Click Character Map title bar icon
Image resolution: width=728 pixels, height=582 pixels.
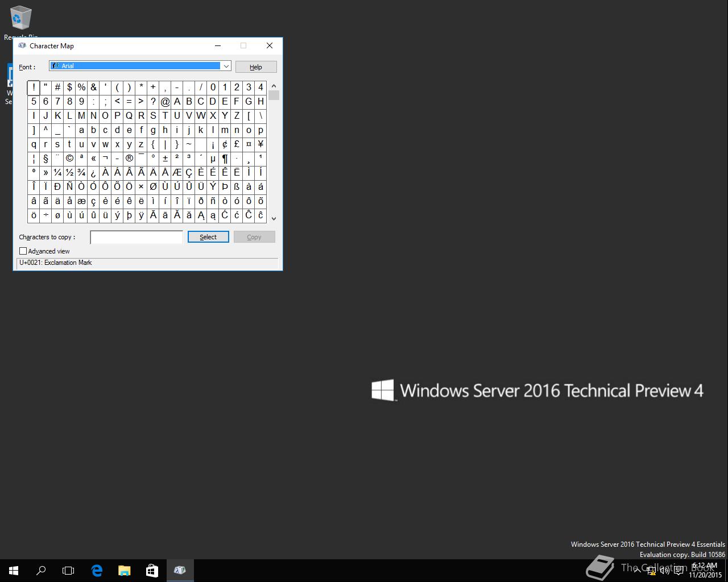click(22, 45)
